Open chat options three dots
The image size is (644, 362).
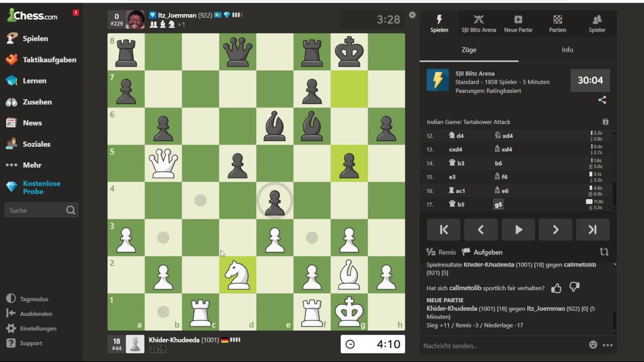click(608, 345)
